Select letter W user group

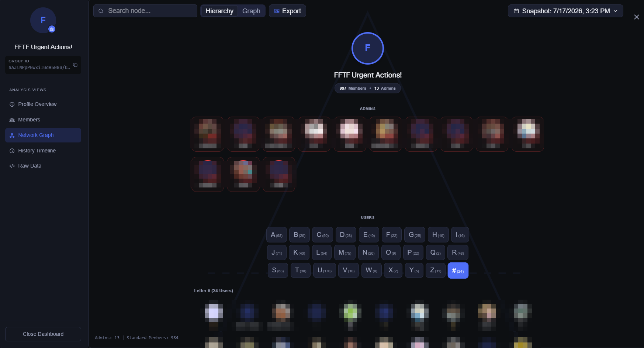point(371,271)
